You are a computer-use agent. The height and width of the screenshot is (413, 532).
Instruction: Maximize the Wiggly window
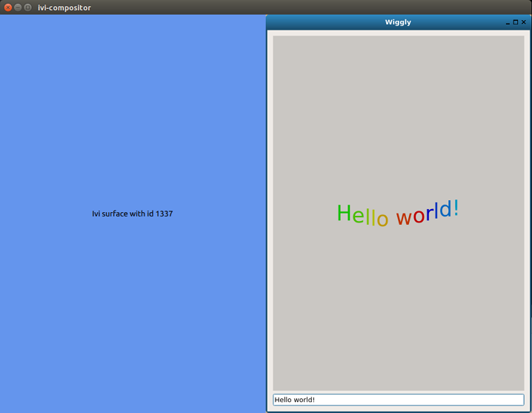(516, 22)
